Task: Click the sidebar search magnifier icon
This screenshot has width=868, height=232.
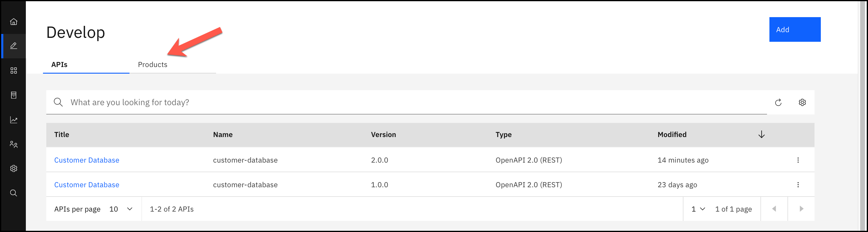Action: (x=14, y=193)
